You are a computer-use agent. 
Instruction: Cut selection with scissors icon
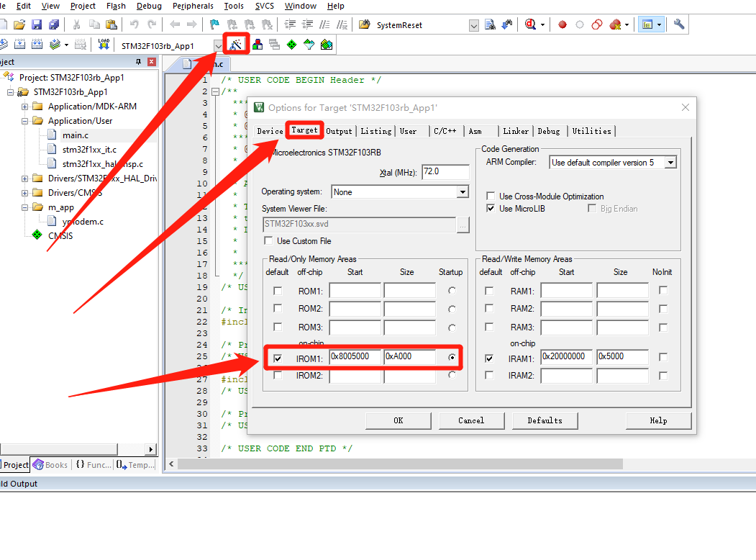76,24
